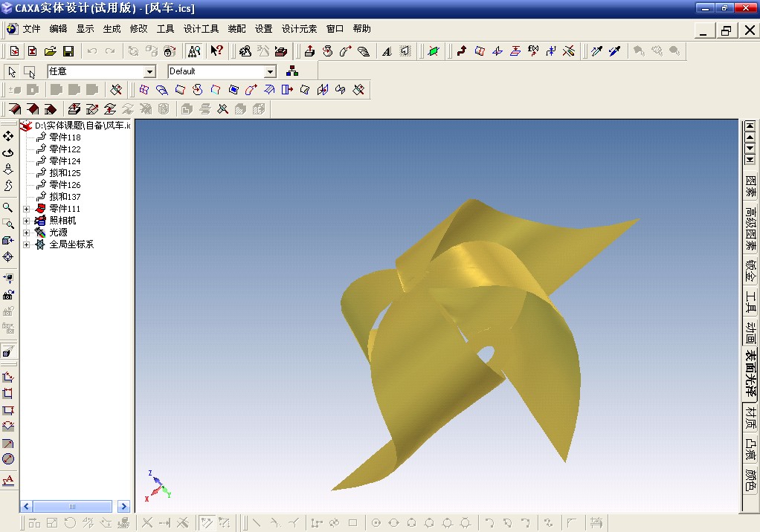
Task: Click the eyedropper pick-up fill icon
Action: (x=596, y=51)
